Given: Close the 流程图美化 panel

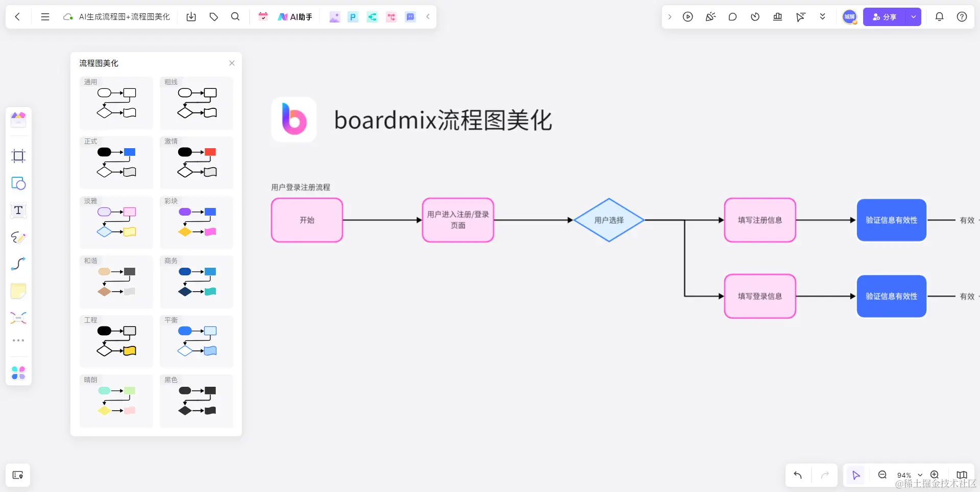Looking at the screenshot, I should click(232, 63).
